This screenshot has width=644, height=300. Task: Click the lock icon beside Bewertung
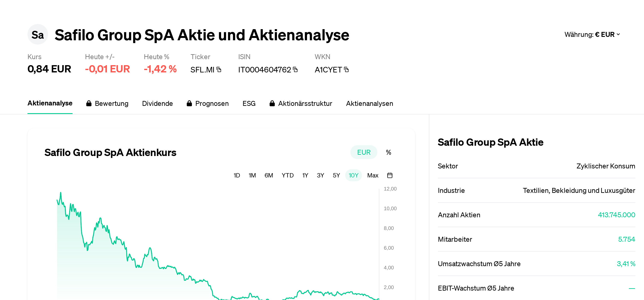pyautogui.click(x=89, y=103)
